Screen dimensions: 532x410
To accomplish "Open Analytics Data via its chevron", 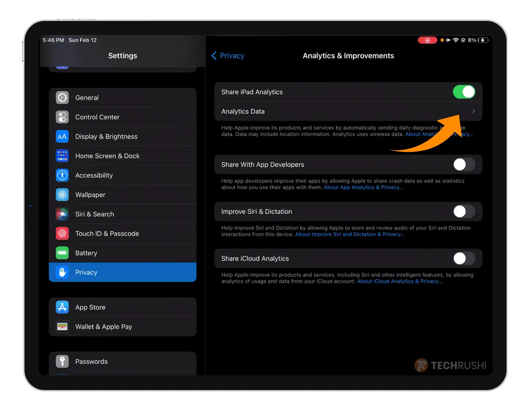I will click(473, 111).
